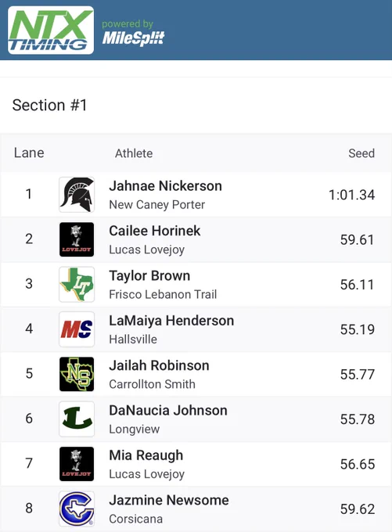Open LaMaiya Henderson's athlete profile

click(x=171, y=321)
